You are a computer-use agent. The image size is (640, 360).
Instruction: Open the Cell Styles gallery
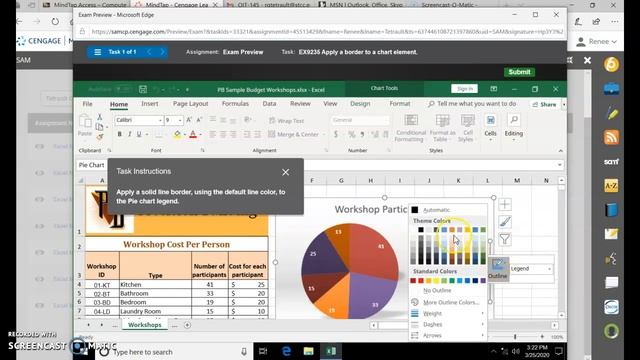point(467,128)
